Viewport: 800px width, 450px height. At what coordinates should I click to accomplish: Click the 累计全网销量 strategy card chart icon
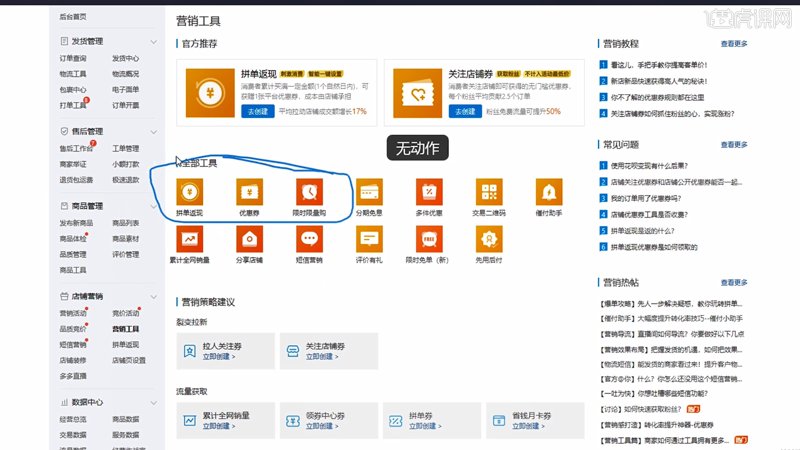(190, 420)
